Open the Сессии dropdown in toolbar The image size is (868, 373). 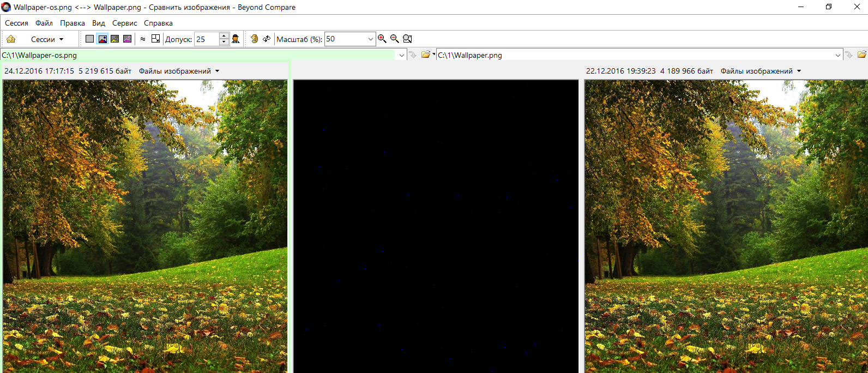[x=47, y=39]
